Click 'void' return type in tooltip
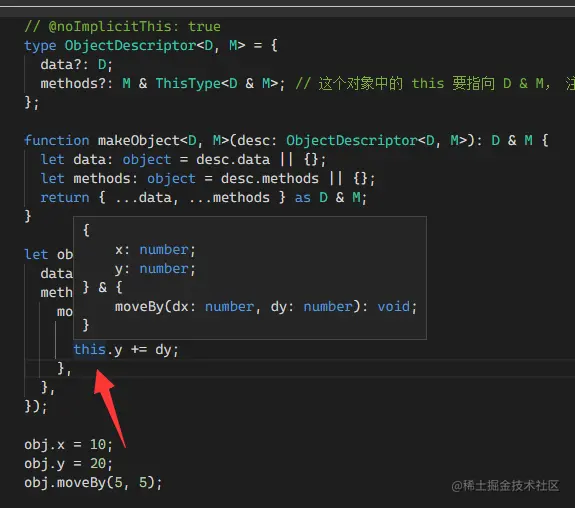575x508 pixels. tap(393, 307)
